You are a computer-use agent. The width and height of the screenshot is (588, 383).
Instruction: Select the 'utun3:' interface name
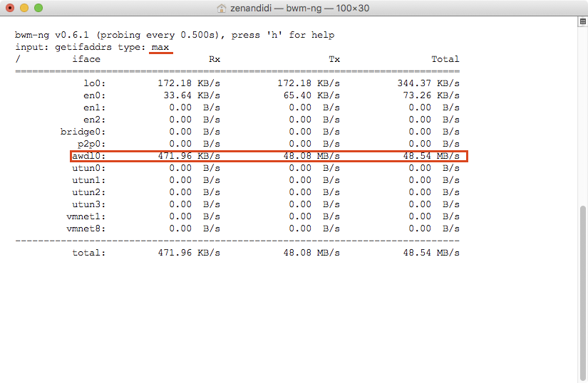click(89, 204)
